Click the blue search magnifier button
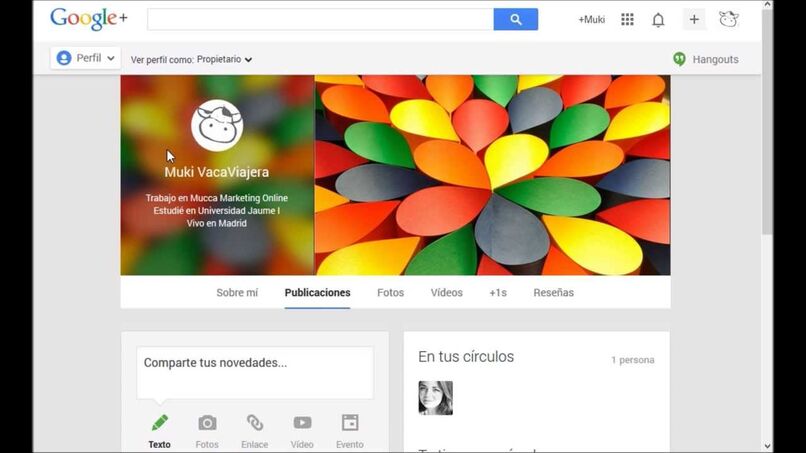Viewport: 806px width, 453px height. tap(516, 20)
